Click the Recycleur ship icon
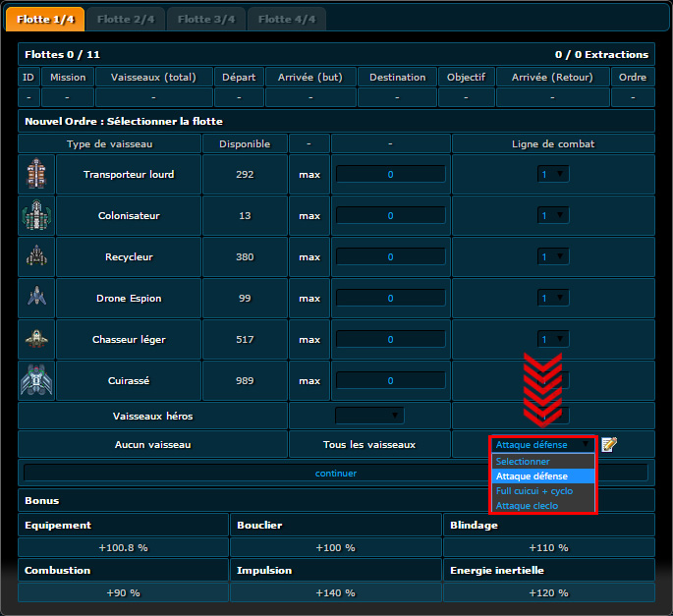Image resolution: width=673 pixels, height=616 pixels. pyautogui.click(x=36, y=257)
